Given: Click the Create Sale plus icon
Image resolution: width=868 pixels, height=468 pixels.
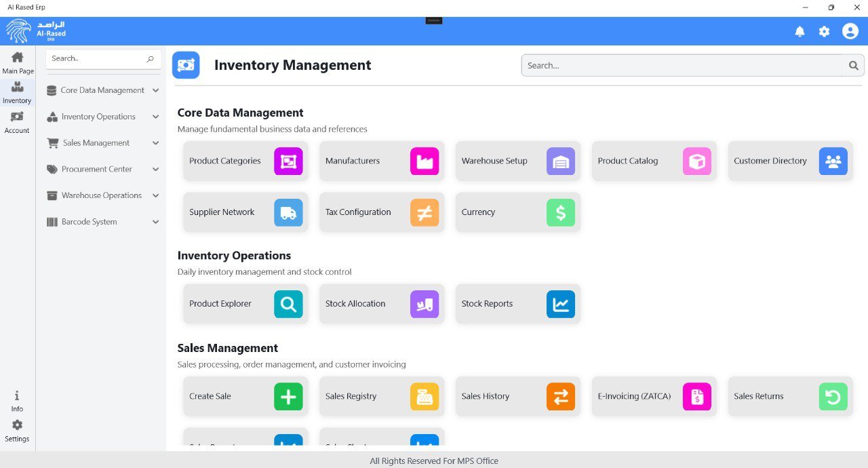Looking at the screenshot, I should (x=288, y=397).
